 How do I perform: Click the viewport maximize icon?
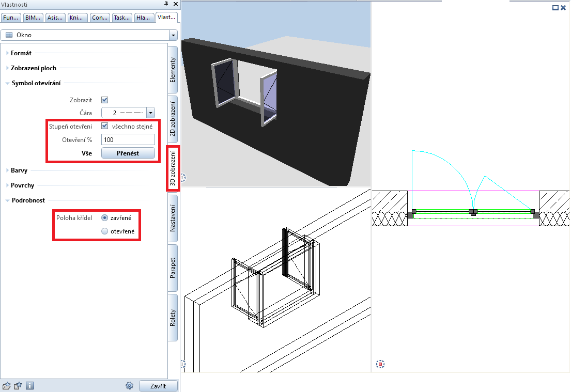[555, 8]
